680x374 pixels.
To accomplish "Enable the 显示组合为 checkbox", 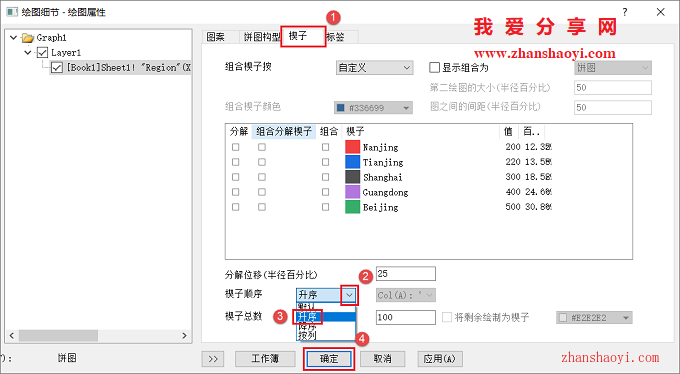I will click(x=434, y=68).
